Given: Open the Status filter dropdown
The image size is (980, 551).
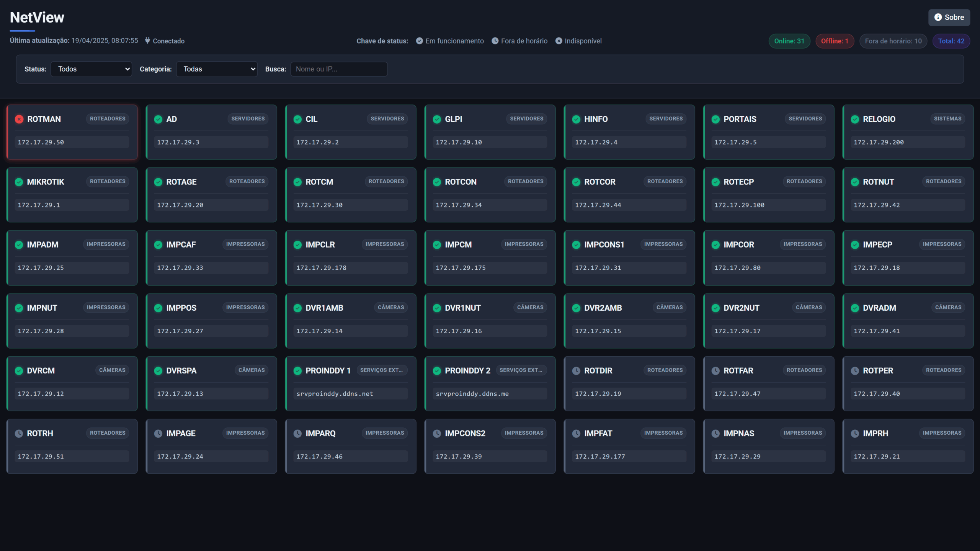Looking at the screenshot, I should coord(91,69).
